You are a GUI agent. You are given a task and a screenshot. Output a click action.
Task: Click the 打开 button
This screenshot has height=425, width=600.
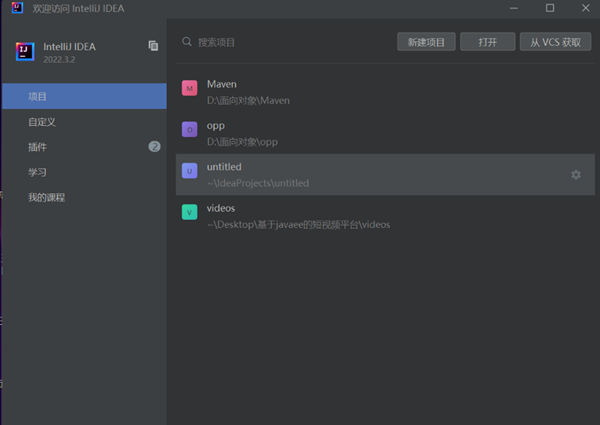(x=488, y=42)
